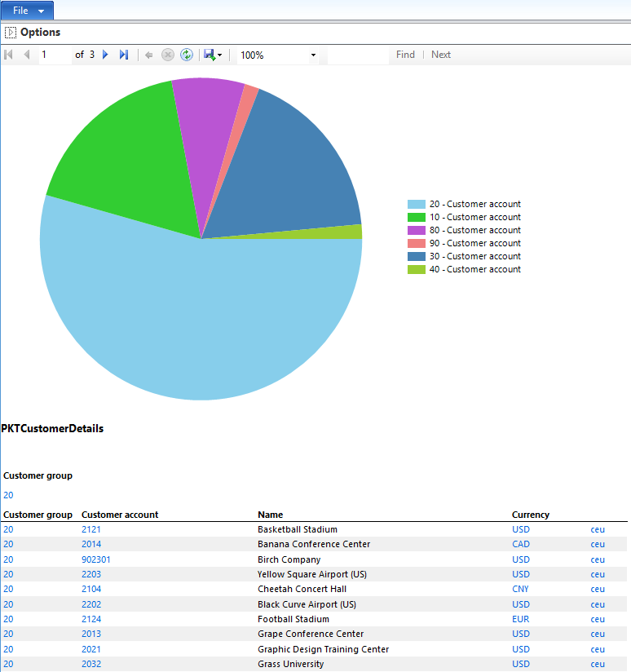
Task: Go to the first report page
Action: coord(9,55)
